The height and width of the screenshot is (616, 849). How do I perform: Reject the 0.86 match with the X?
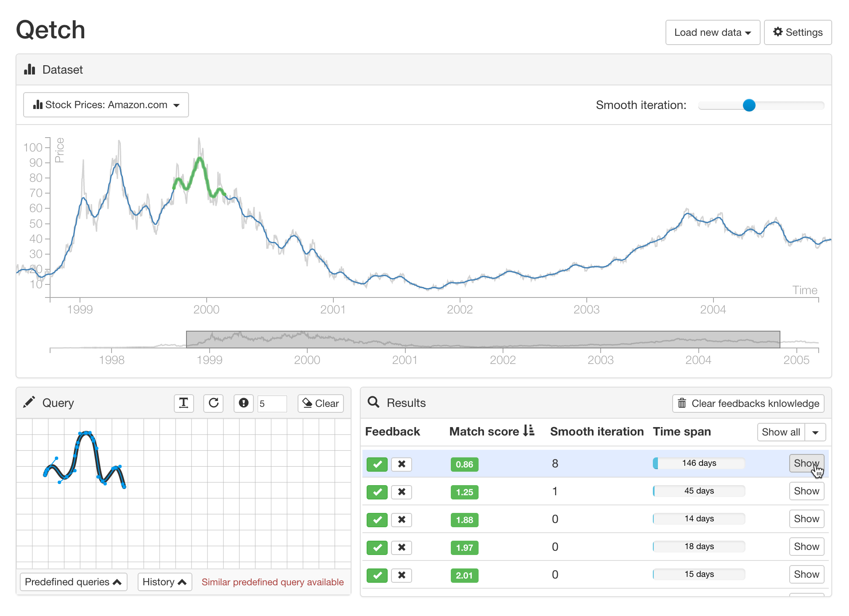[x=402, y=464]
